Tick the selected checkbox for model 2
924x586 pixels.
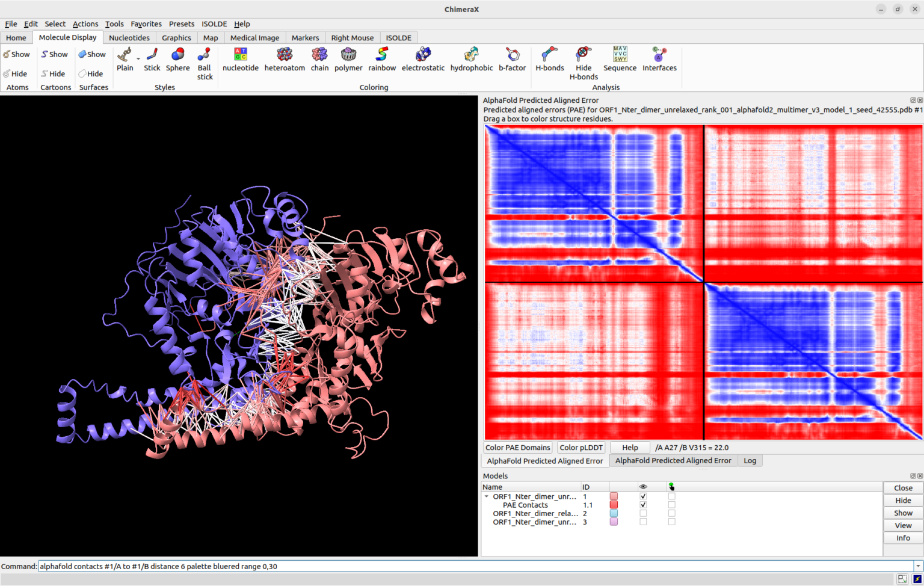coord(671,513)
